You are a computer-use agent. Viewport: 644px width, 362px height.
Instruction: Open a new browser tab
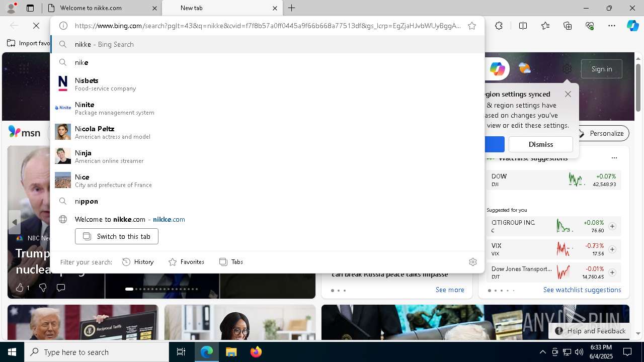[x=292, y=8]
